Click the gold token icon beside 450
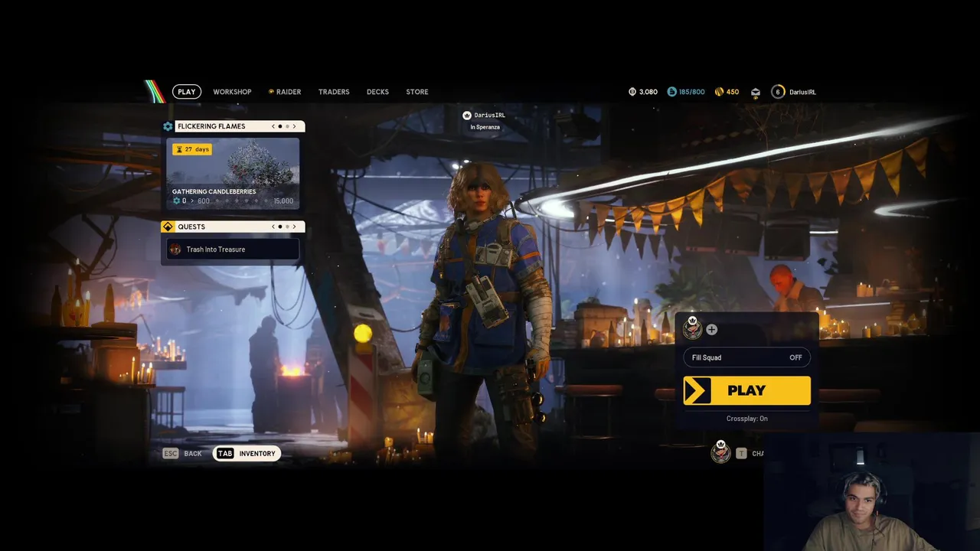Image resolution: width=980 pixels, height=551 pixels. pyautogui.click(x=719, y=92)
